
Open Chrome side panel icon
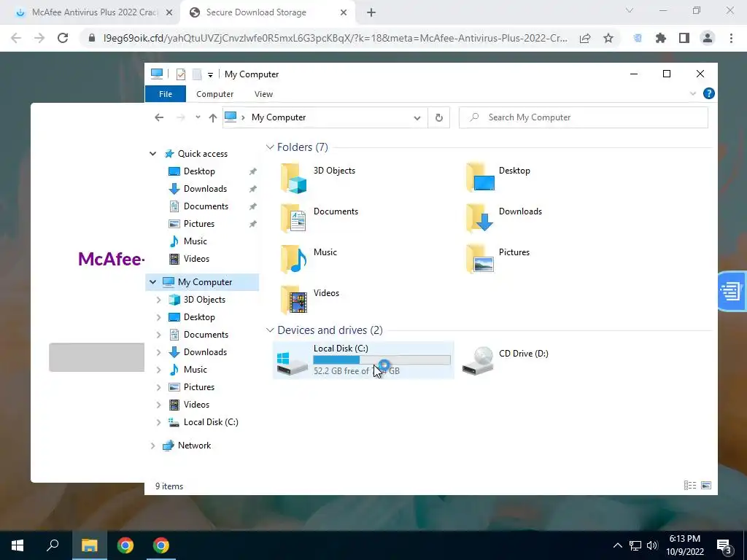tap(684, 38)
